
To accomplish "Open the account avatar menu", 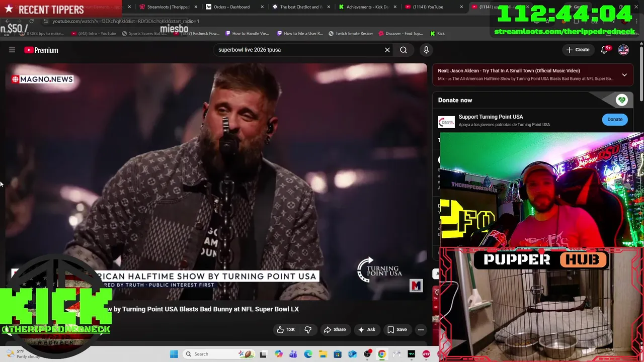I will point(623,50).
